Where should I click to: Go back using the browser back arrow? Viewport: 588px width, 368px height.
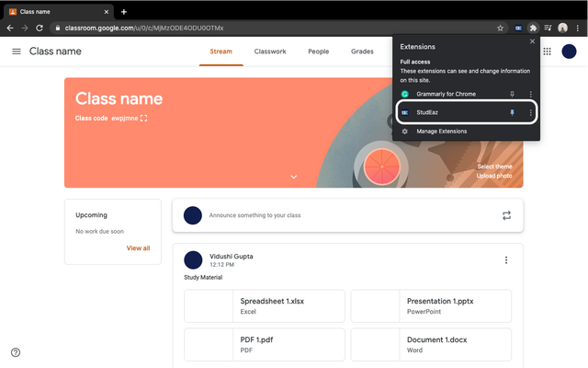point(10,29)
